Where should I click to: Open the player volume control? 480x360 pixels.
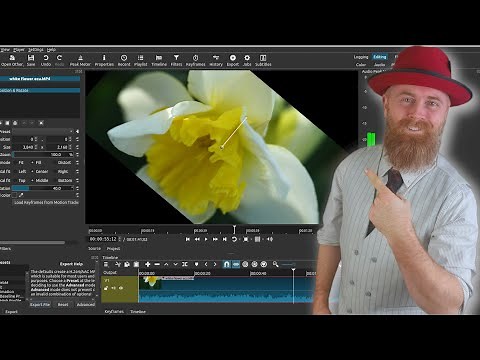point(270,239)
